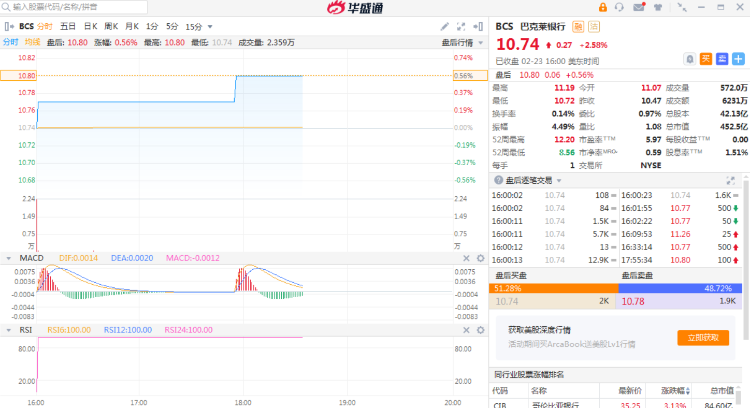
Task: Click the orange 买 buy button
Action: [706, 59]
